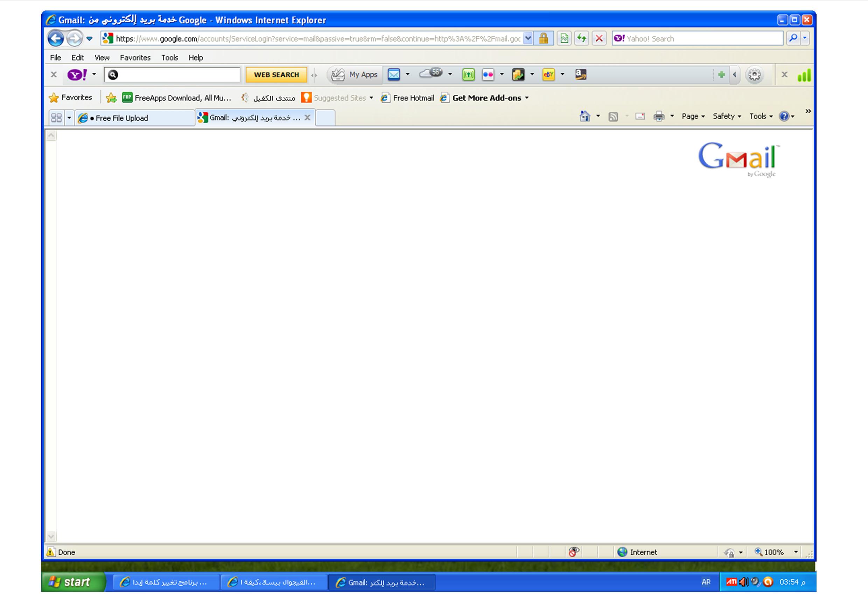Open the Page dropdown menu
868x614 pixels.
[x=693, y=117]
